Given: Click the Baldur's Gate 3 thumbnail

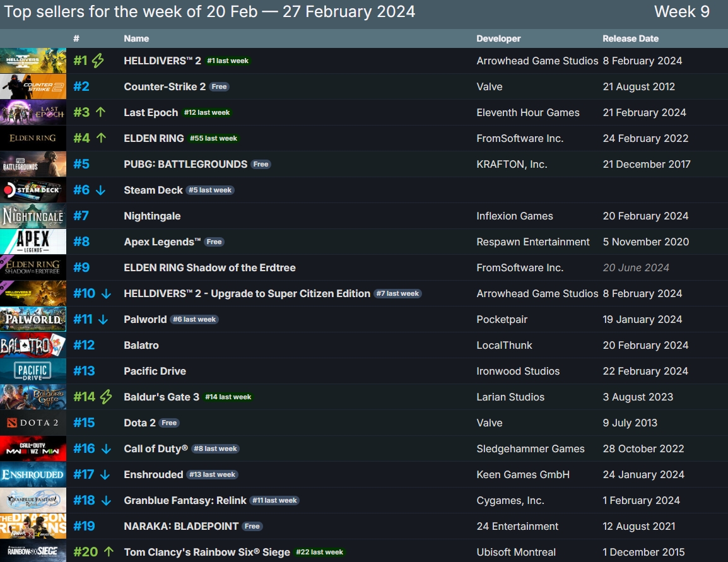Looking at the screenshot, I should 33,397.
